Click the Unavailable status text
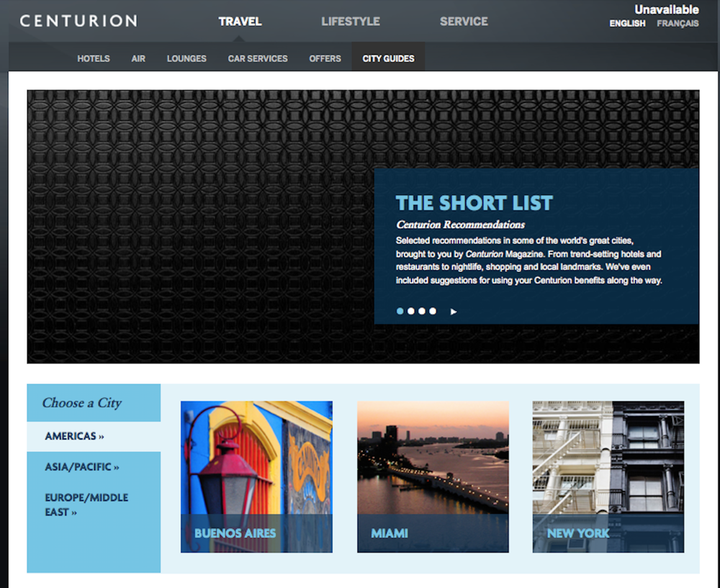The width and height of the screenshot is (720, 588). pos(667,9)
